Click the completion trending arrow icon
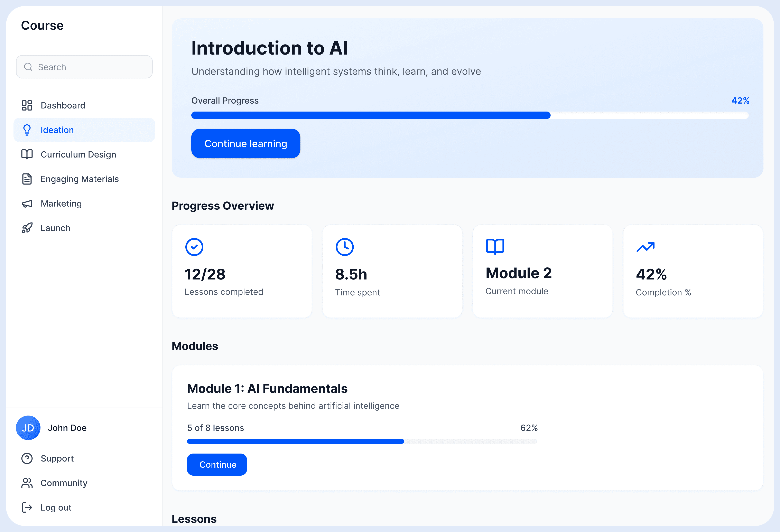This screenshot has width=780, height=532. [x=645, y=247]
